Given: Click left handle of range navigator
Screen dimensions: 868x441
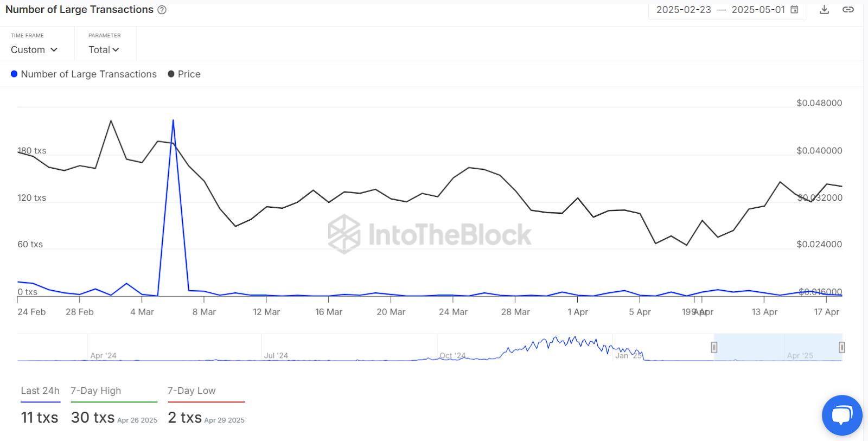Looking at the screenshot, I should click(714, 347).
